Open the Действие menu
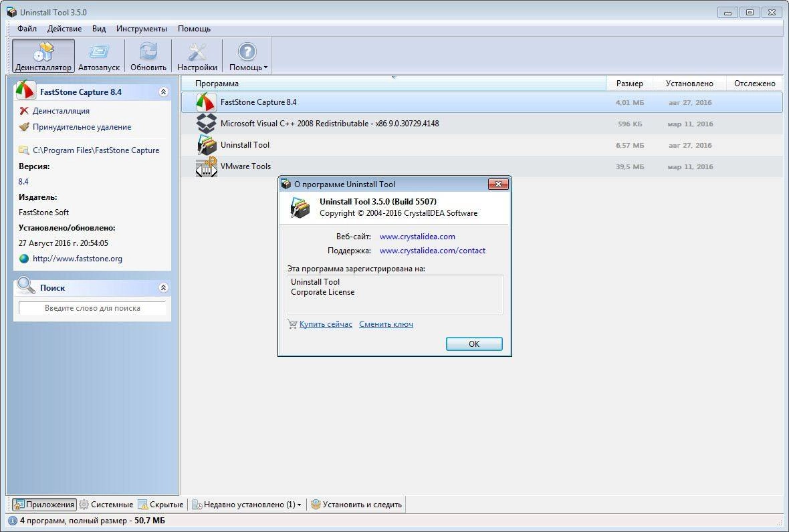Image resolution: width=789 pixels, height=532 pixels. click(64, 29)
